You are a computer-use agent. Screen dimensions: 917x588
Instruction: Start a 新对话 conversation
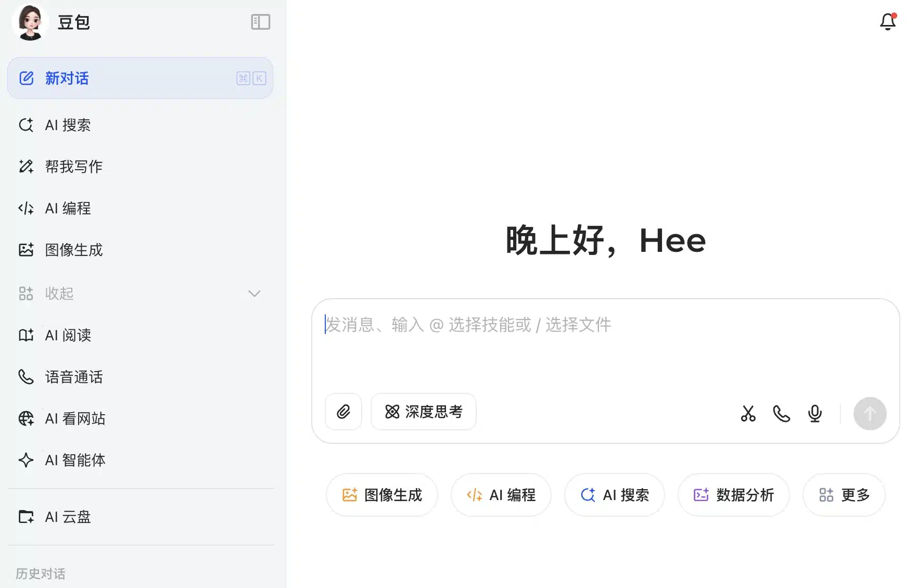66,79
